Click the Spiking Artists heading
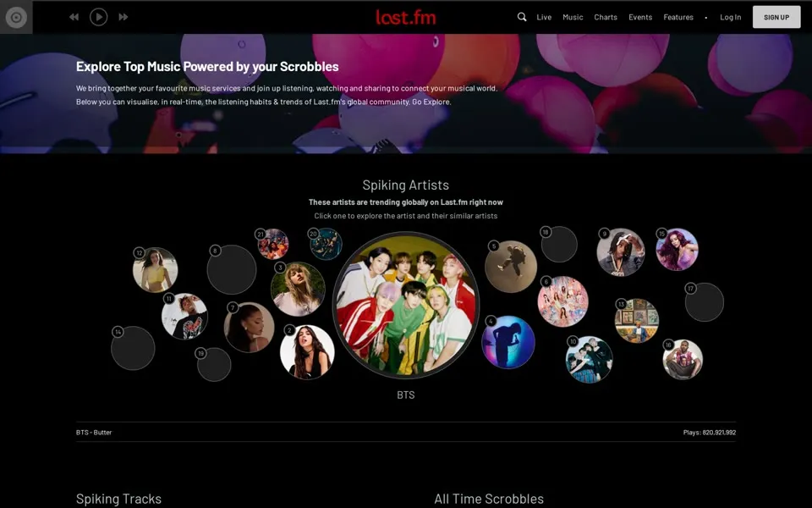Viewport: 812px width, 508px height. [406, 185]
